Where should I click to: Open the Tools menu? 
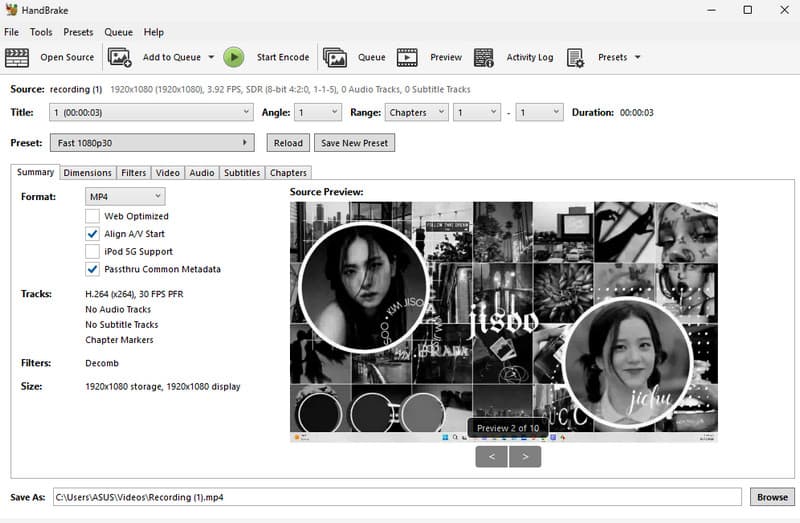(41, 32)
